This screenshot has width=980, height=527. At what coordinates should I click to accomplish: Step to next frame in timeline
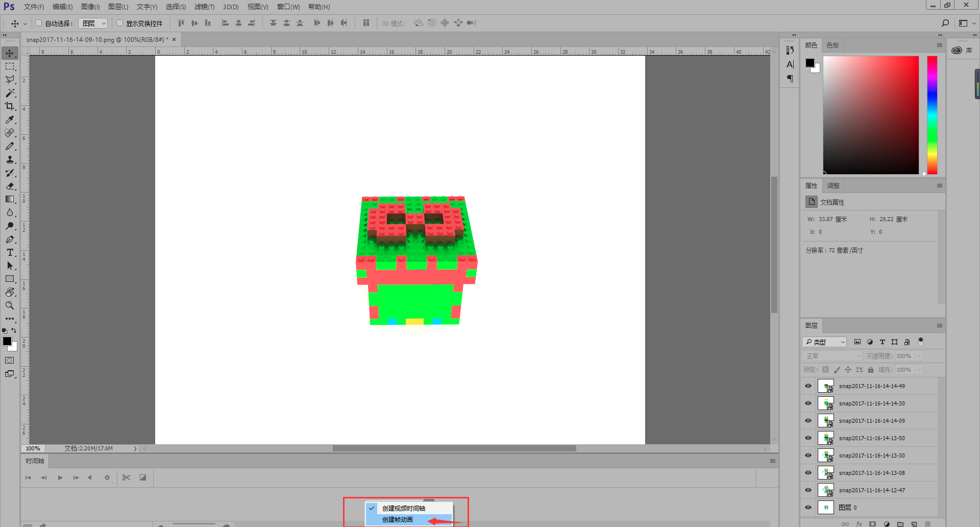[76, 478]
